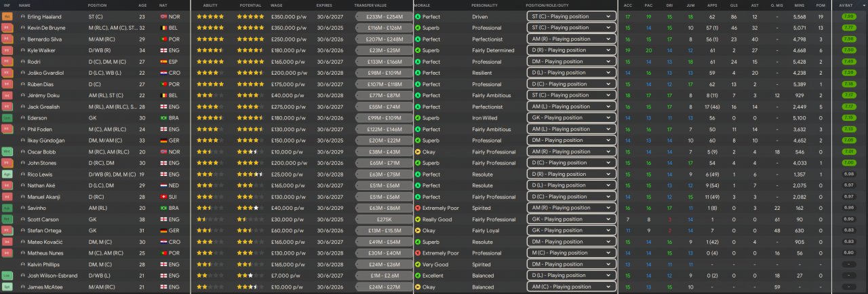Click Scott Carson's Ret status badge
Screen dimensions: 868x294
click(x=7, y=219)
